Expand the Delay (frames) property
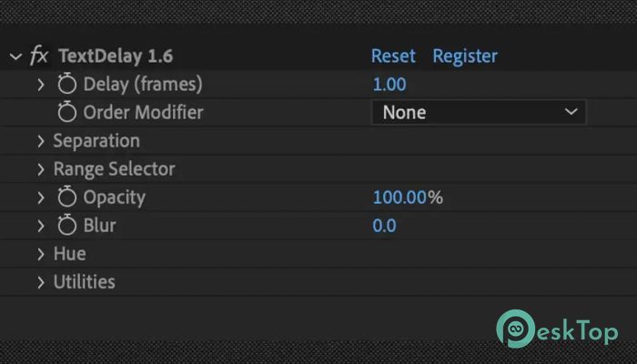Viewport: 637px width, 364px height. click(41, 85)
